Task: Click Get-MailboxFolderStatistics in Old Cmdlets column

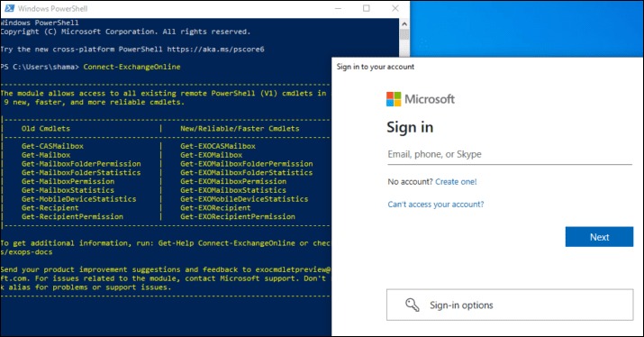Action: (x=81, y=173)
